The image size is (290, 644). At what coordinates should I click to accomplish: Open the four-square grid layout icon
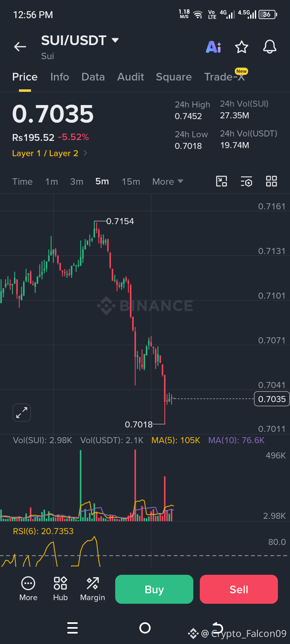pos(271,182)
